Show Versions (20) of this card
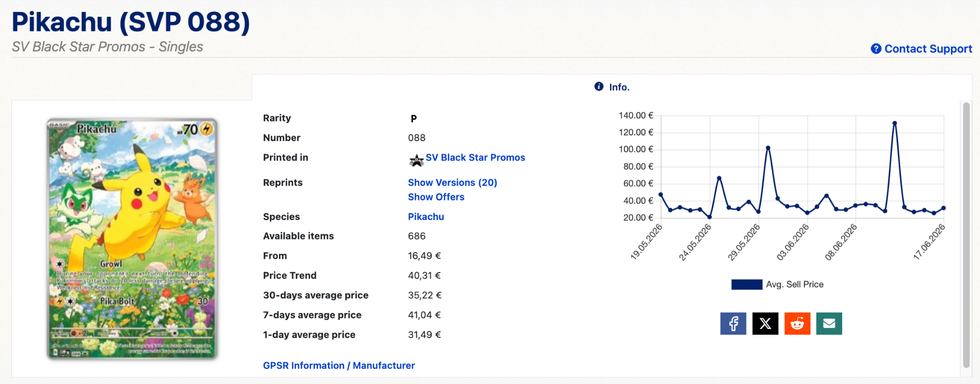 pos(452,183)
